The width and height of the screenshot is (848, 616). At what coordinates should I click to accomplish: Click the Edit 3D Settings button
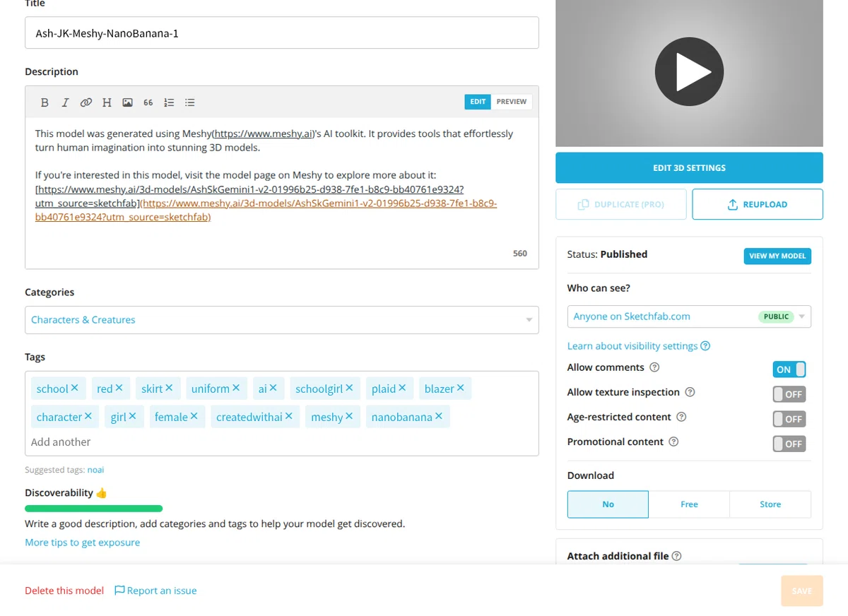[x=689, y=168]
